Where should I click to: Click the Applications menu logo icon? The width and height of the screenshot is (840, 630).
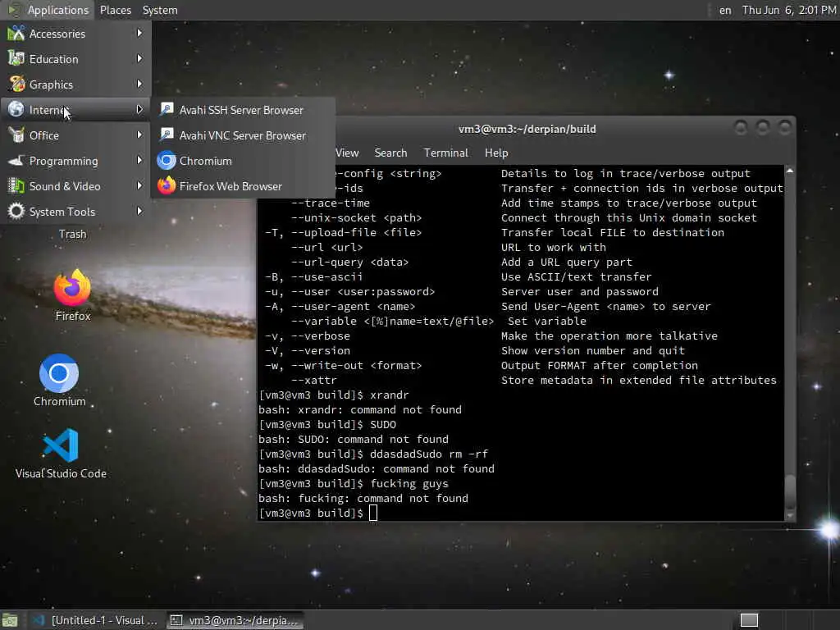[15, 10]
